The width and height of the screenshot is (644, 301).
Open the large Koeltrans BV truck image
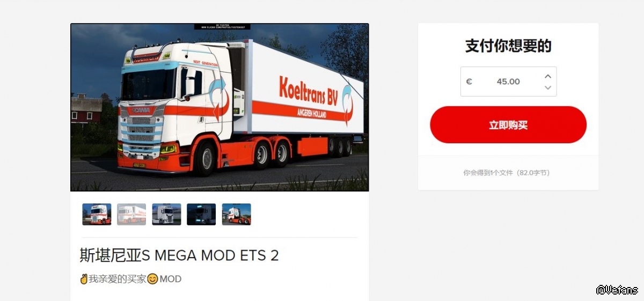pyautogui.click(x=219, y=107)
